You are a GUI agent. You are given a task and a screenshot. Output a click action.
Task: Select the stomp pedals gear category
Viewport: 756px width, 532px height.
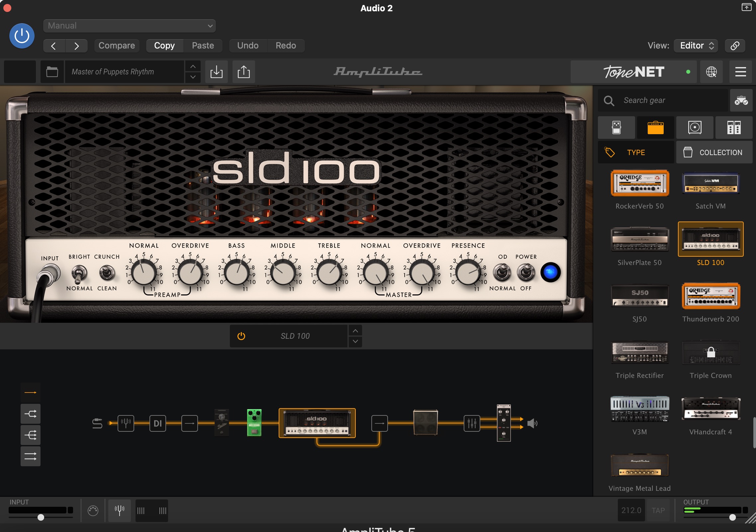[x=616, y=128]
